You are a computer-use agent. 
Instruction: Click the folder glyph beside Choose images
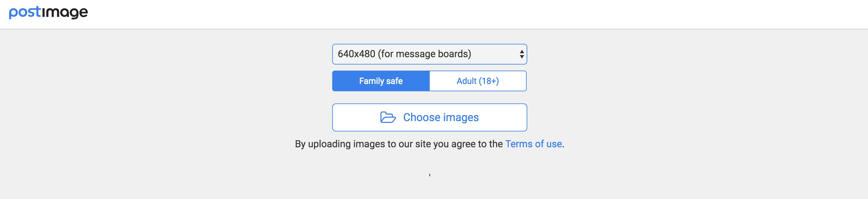[388, 117]
